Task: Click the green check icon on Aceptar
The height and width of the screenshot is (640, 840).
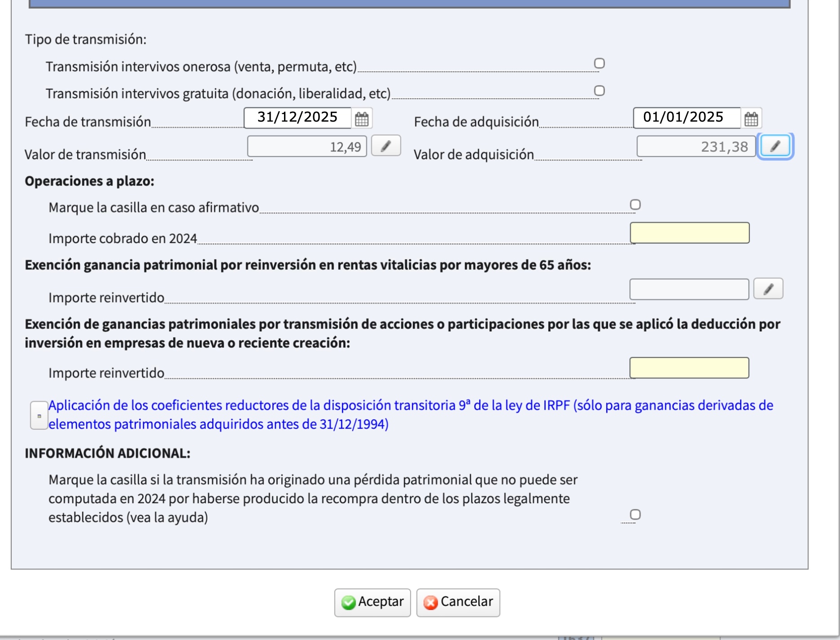Action: [349, 603]
